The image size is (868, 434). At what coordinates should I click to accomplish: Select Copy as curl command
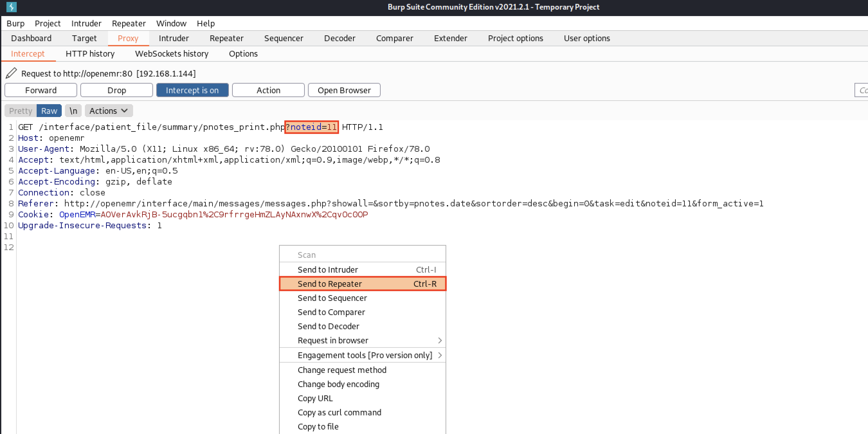click(x=339, y=412)
